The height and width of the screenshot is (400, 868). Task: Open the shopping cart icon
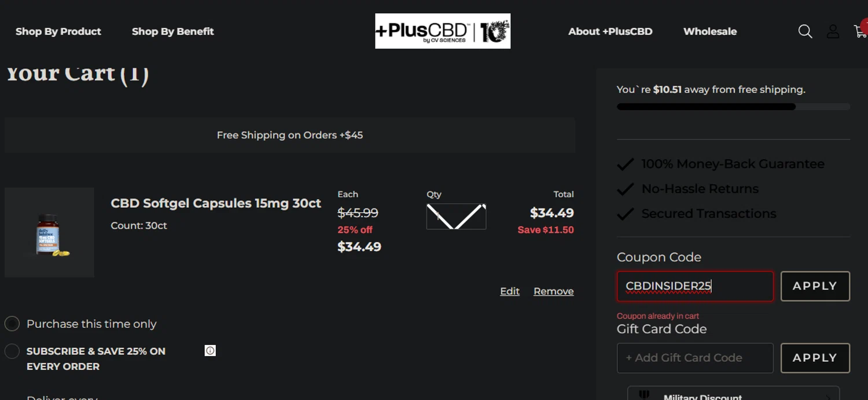[860, 31]
